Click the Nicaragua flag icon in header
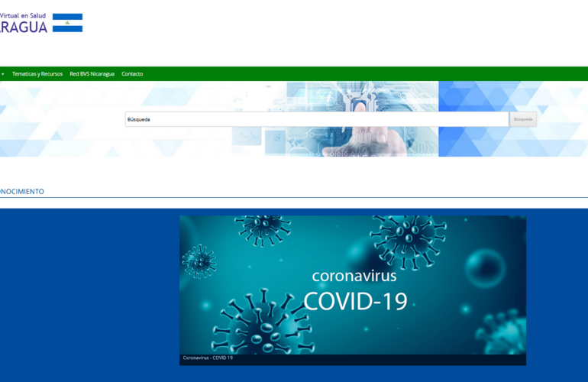 click(67, 23)
